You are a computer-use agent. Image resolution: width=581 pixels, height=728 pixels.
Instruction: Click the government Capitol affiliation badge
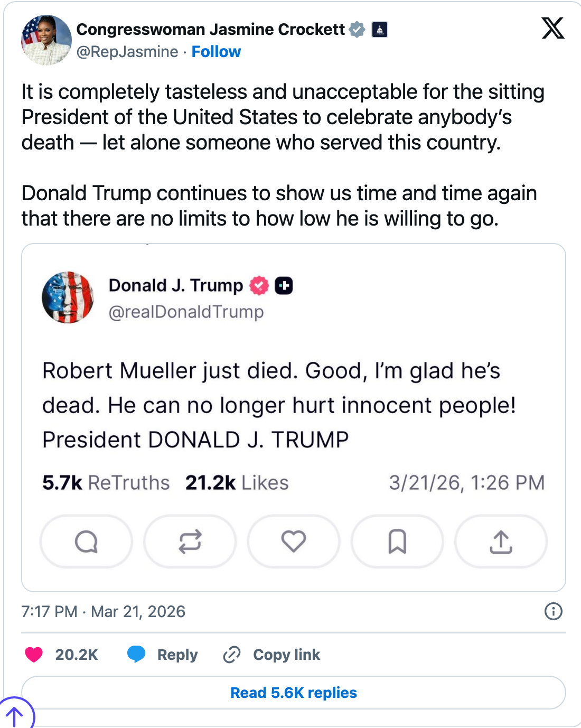[x=380, y=30]
